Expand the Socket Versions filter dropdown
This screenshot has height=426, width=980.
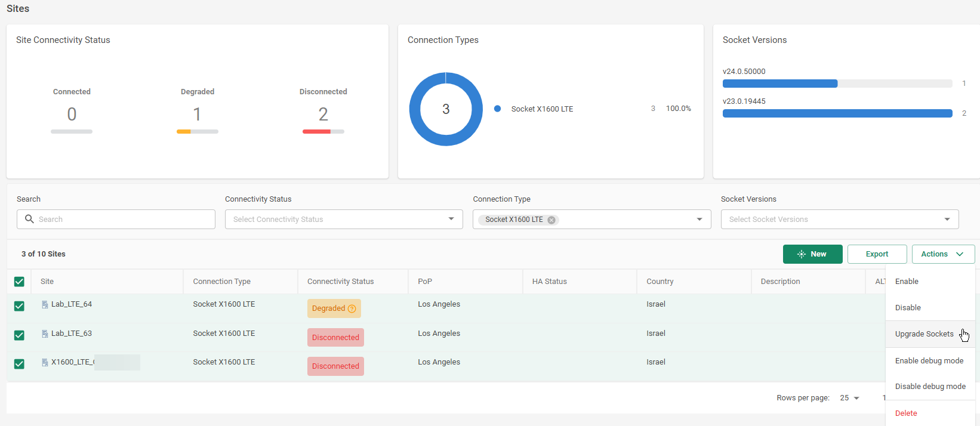pos(839,219)
